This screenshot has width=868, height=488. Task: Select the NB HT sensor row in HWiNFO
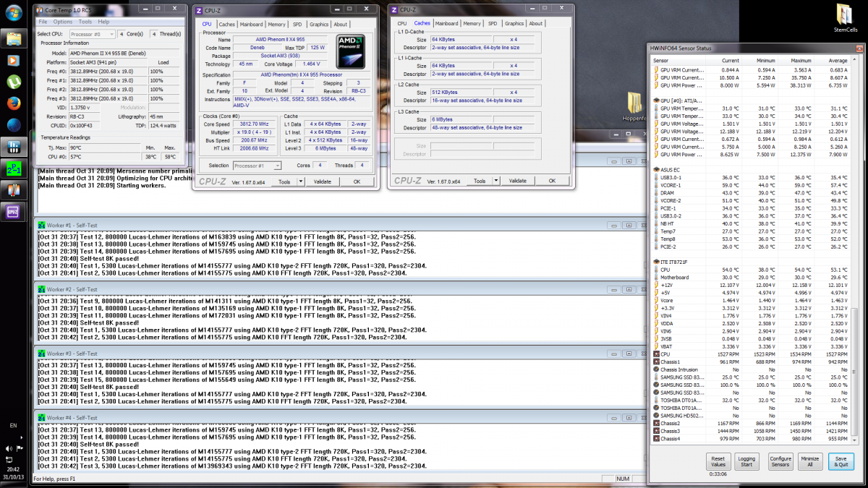click(x=750, y=223)
